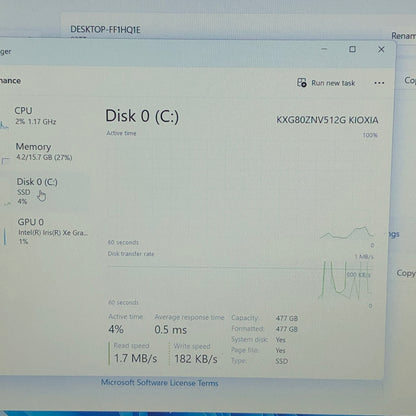Click the 1.7 MB/s read speed value
This screenshot has height=416, width=416.
pyautogui.click(x=135, y=358)
